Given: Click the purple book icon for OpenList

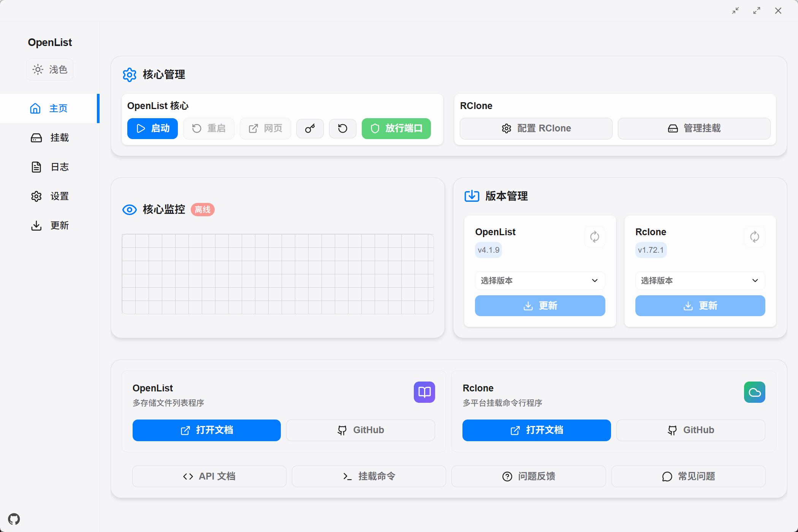Looking at the screenshot, I should [x=424, y=392].
